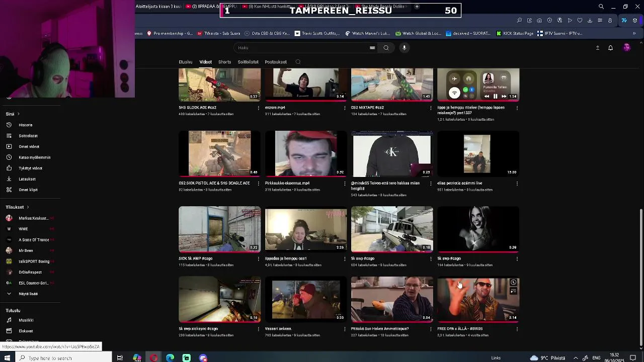Open A State Of Trance channel

pyautogui.click(x=34, y=240)
